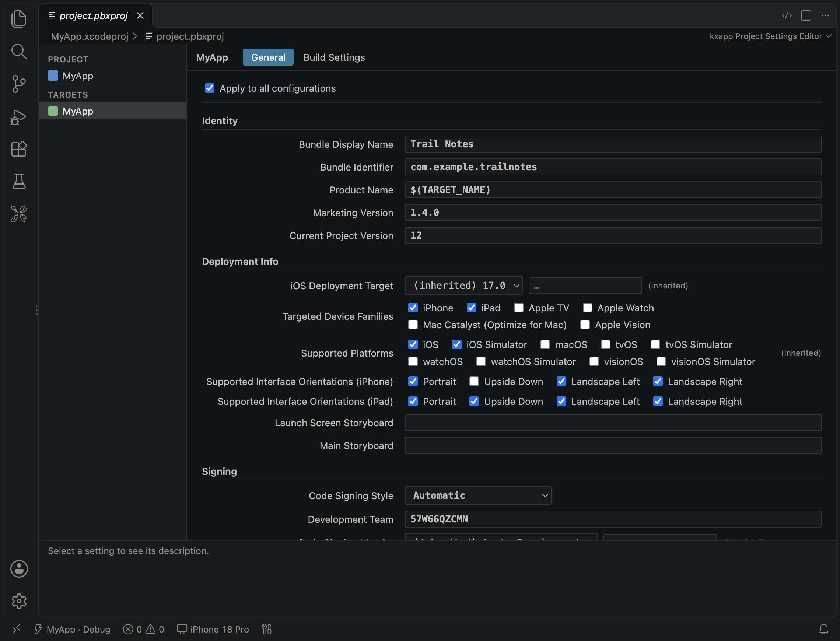Click the project.pbxproj breadcrumb item
Viewport: 840px width, 641px height.
[185, 36]
